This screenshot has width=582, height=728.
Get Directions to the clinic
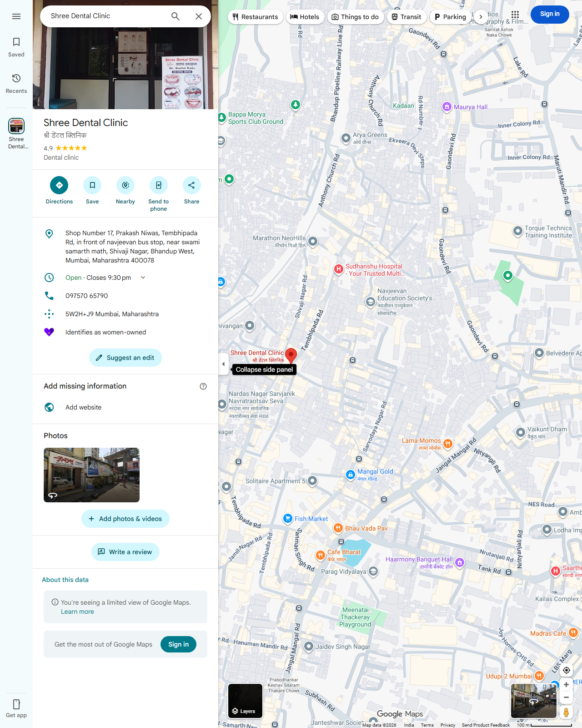click(x=59, y=190)
